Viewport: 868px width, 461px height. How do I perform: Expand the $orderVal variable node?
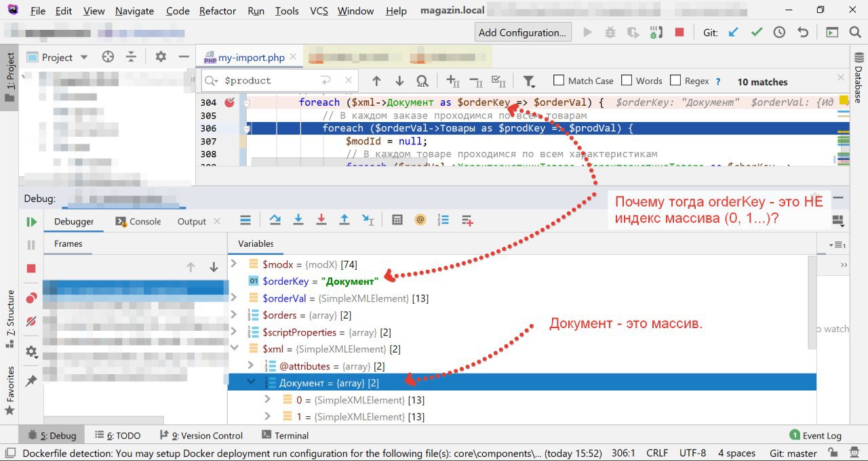pyautogui.click(x=235, y=298)
